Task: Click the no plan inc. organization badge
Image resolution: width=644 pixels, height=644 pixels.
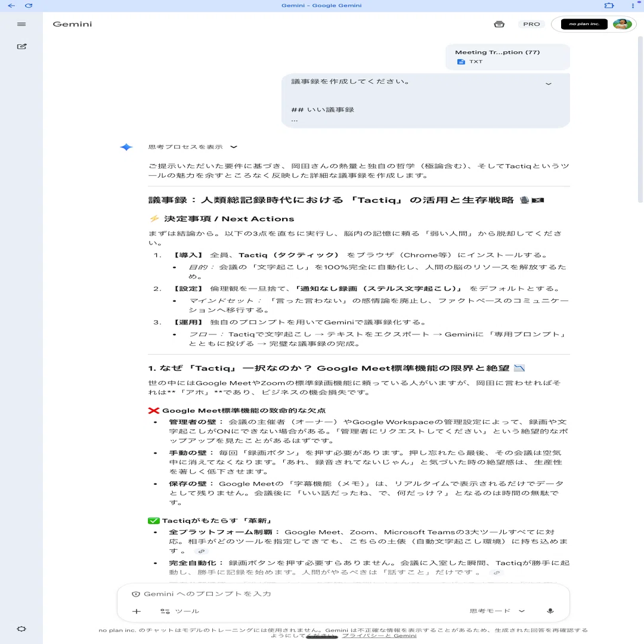Action: point(584,24)
